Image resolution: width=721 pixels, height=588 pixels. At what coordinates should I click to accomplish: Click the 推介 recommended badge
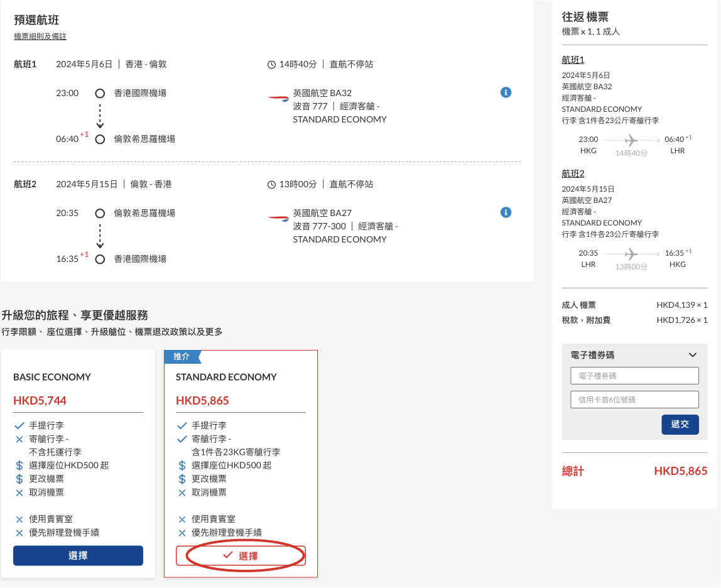pos(182,357)
